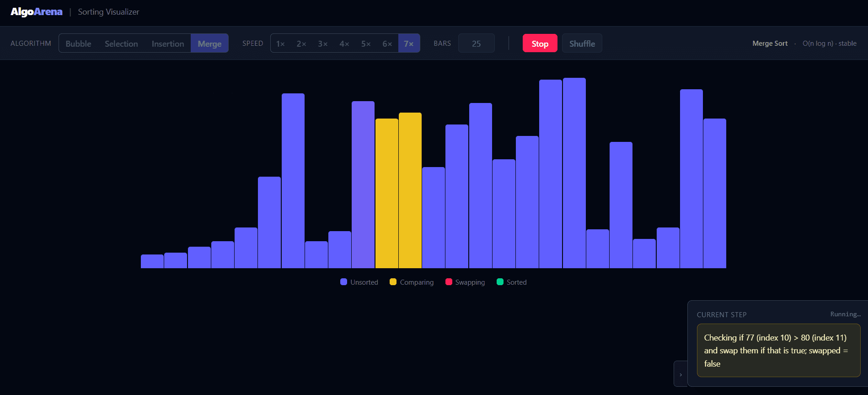Set speed to 3×
This screenshot has height=395, width=868.
pyautogui.click(x=323, y=43)
